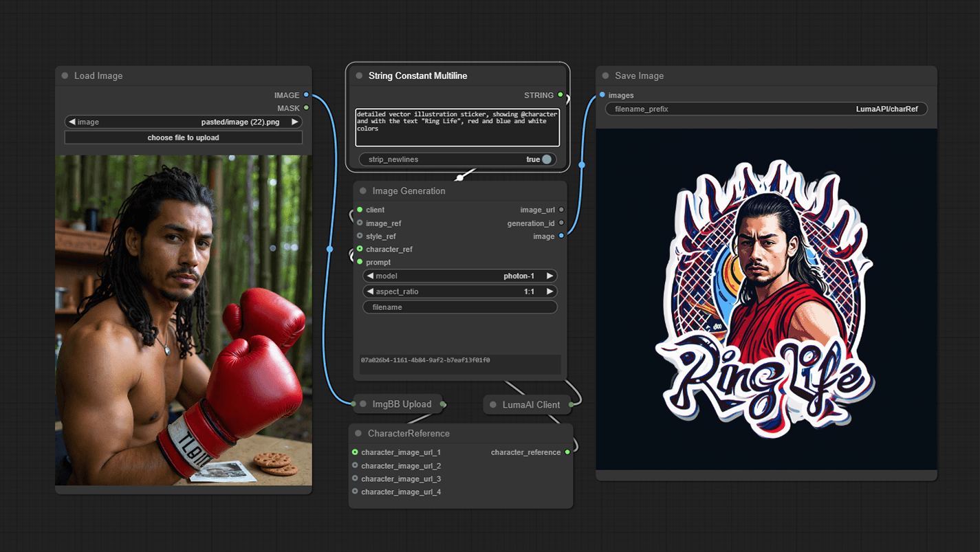Click the character_ref input connector
The height and width of the screenshot is (552, 980).
coord(360,250)
